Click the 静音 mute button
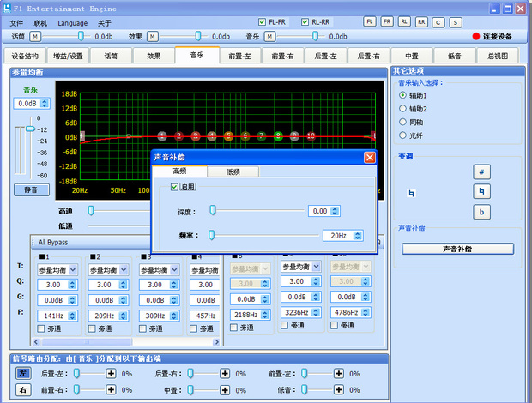532x403 pixels. pos(30,189)
